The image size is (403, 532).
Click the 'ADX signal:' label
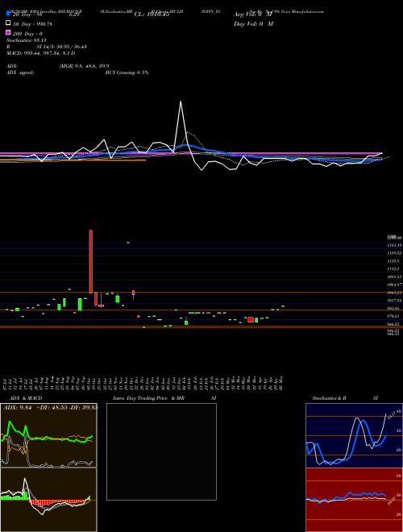coord(20,73)
